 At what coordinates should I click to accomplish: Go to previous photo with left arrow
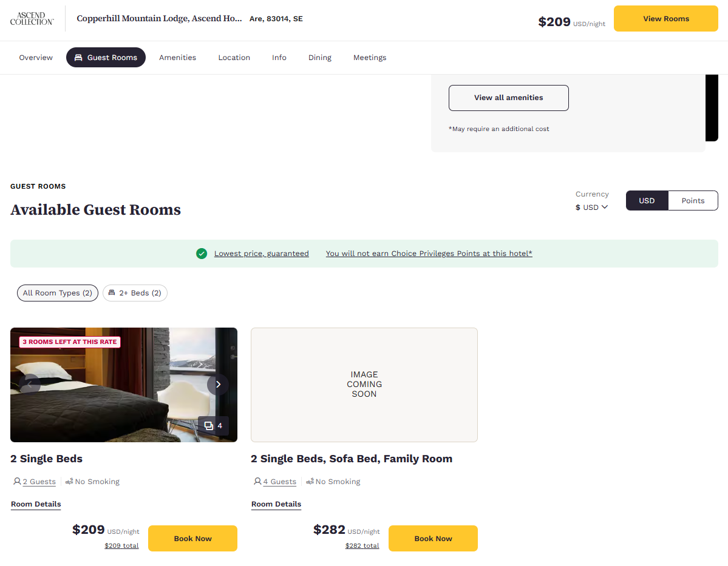30,385
